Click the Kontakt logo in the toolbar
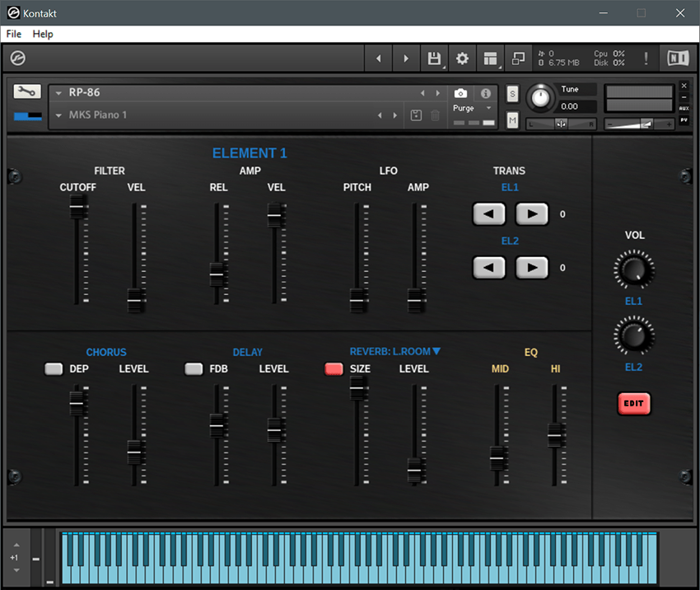700x590 pixels. [18, 58]
